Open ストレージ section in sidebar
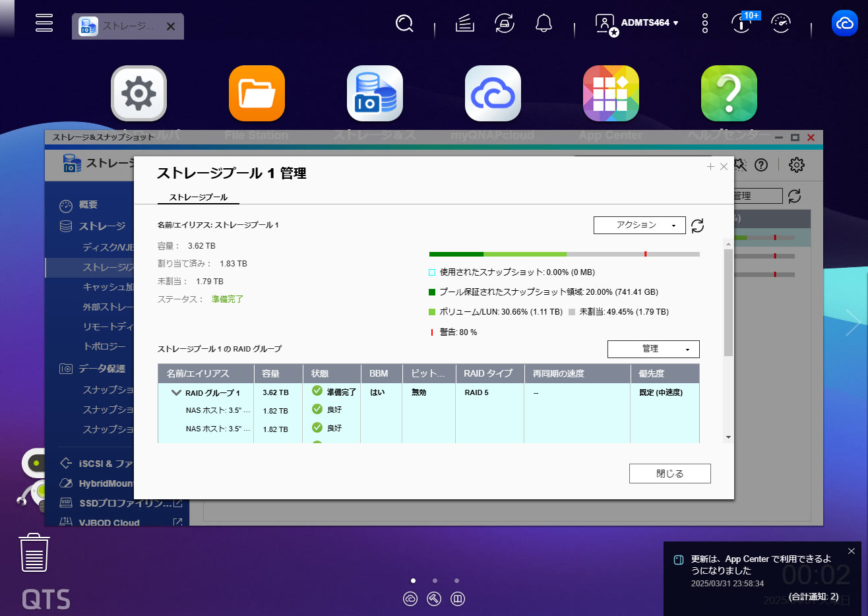The width and height of the screenshot is (868, 616). tap(102, 226)
